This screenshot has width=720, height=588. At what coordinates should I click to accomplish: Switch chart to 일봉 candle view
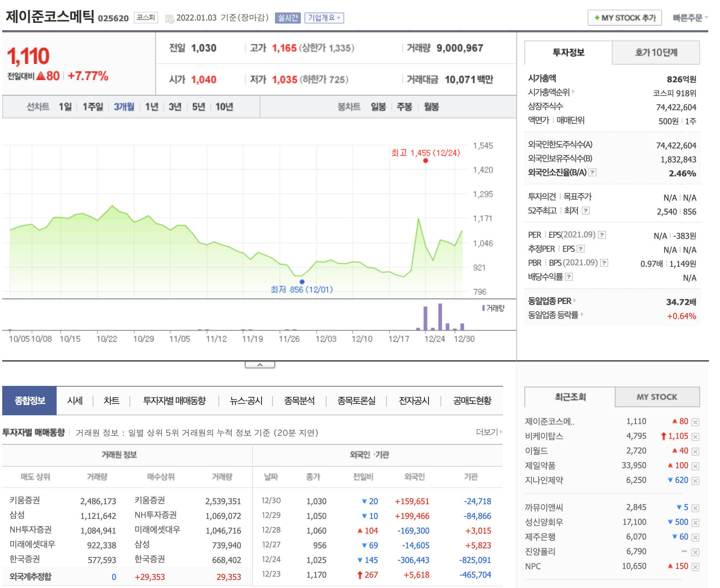(x=378, y=107)
